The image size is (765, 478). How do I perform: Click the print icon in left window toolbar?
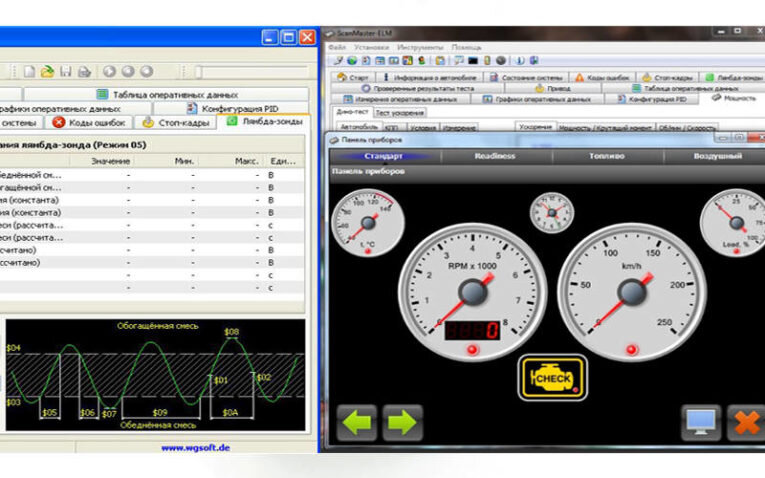tap(84, 72)
